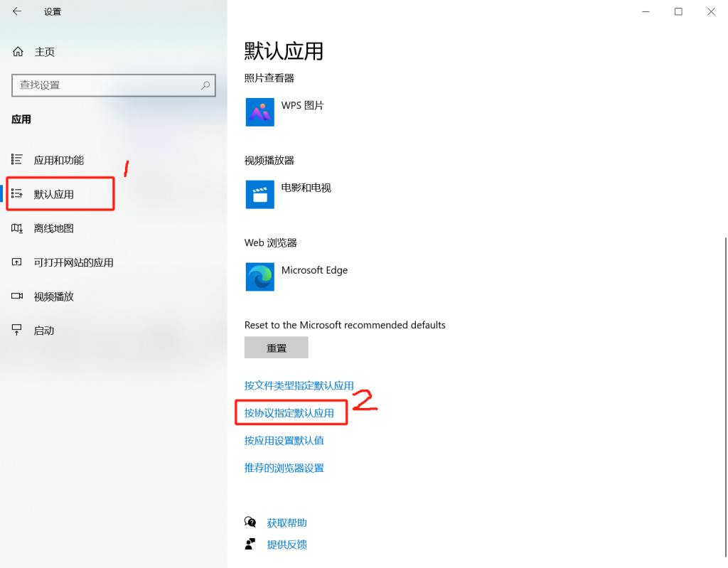Click the 提供反馈 feedback icon
The image size is (728, 568).
(250, 545)
